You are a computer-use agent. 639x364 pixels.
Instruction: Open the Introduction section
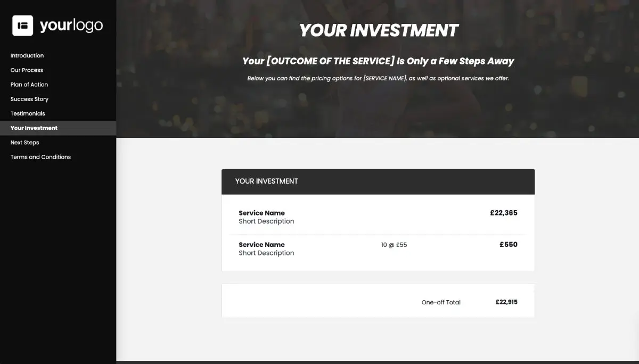click(27, 55)
